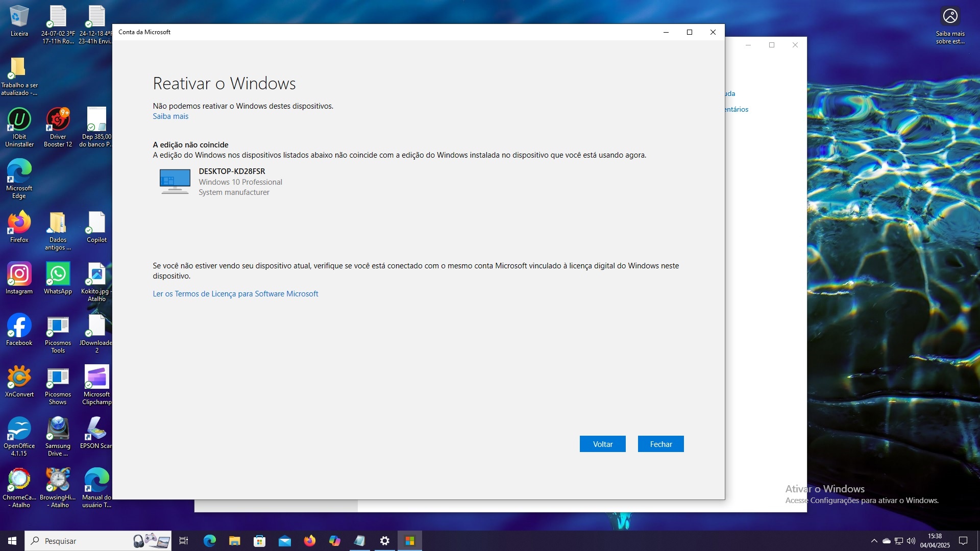This screenshot has height=551, width=980.
Task: Select the DESKTOP-KD28FSR device monitor icon
Action: click(175, 182)
